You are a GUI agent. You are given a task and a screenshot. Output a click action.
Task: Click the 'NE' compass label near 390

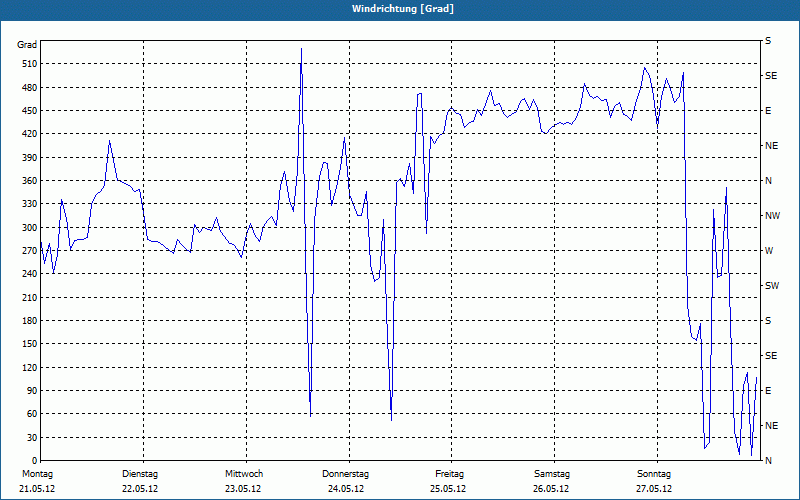pyautogui.click(x=772, y=146)
